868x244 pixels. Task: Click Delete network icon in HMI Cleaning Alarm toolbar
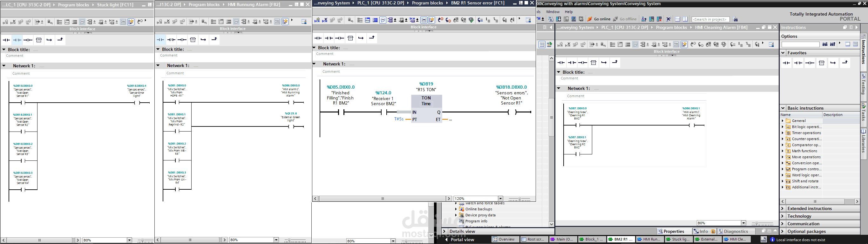pyautogui.click(x=568, y=44)
